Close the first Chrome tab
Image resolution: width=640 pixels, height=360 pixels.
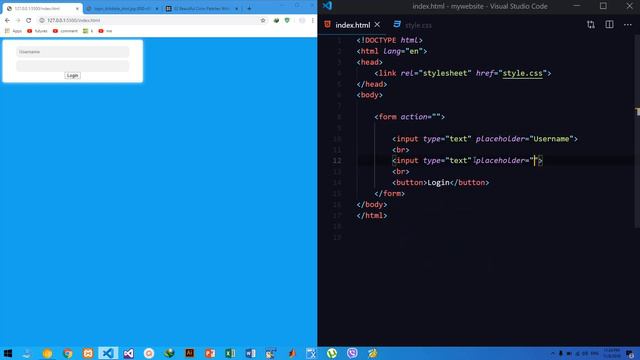77,9
